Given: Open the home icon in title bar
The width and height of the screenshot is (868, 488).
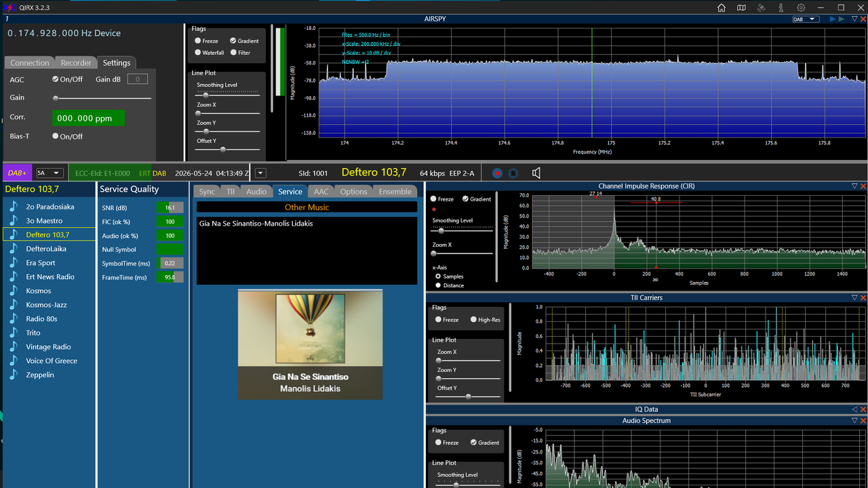Looking at the screenshot, I should click(722, 7).
